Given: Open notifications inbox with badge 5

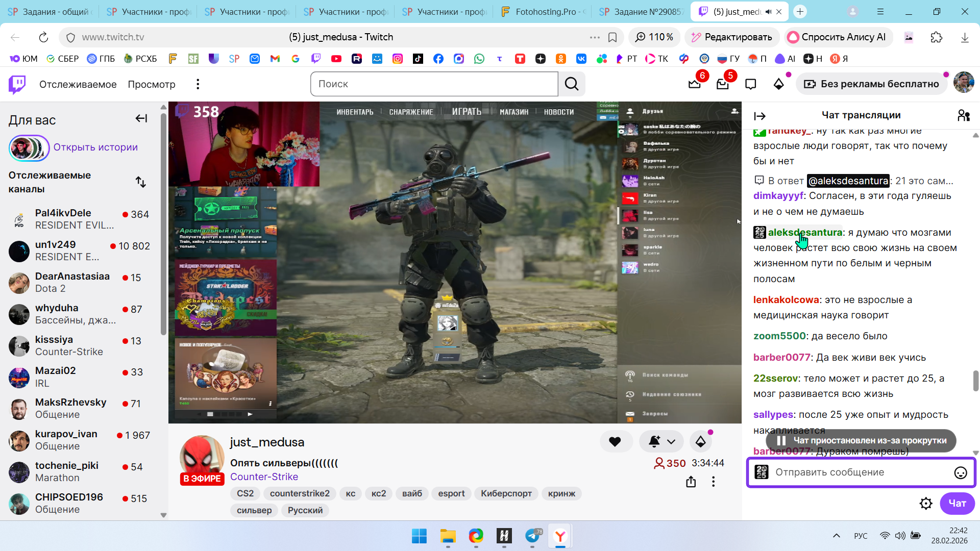Looking at the screenshot, I should [722, 84].
